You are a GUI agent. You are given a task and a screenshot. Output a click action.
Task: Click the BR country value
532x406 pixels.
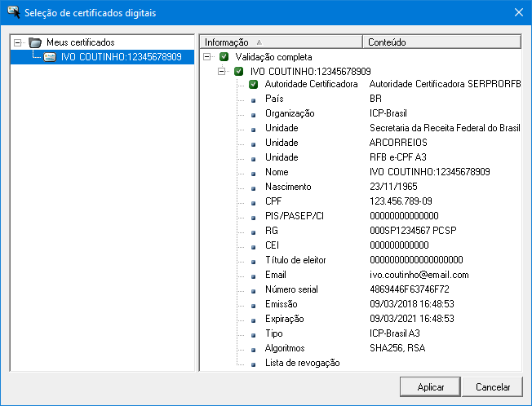(375, 99)
